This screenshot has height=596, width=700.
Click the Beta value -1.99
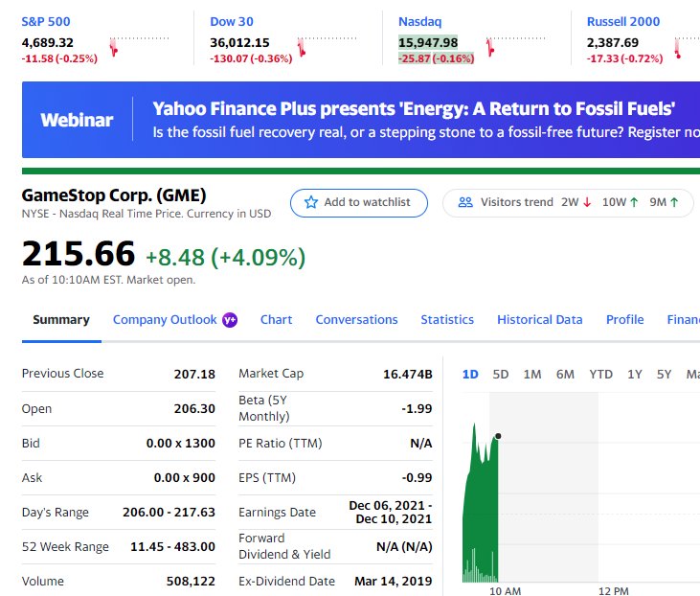coord(417,408)
